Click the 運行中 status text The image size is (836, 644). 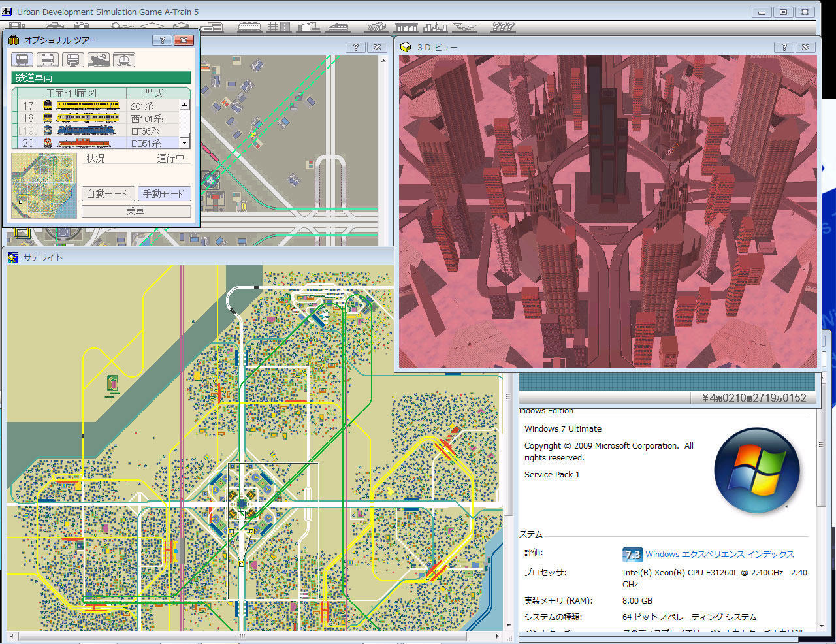[x=170, y=159]
